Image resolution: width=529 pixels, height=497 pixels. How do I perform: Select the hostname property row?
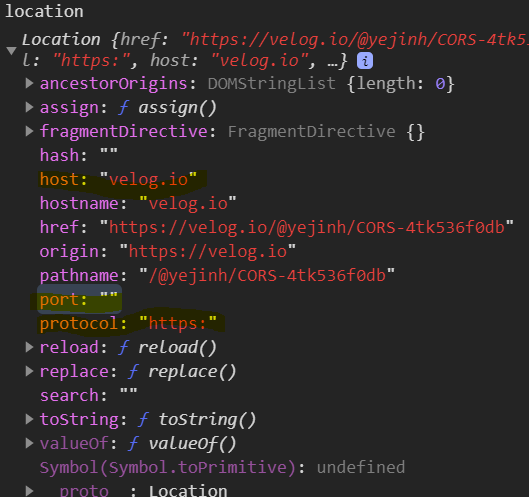pyautogui.click(x=138, y=203)
